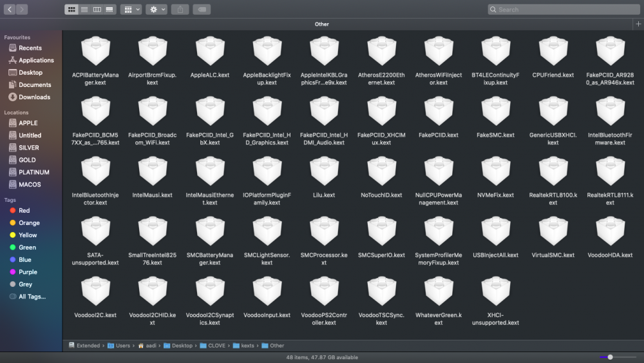Screen dimensions: 644x363
Task: Show All Tags in sidebar
Action: coord(28,297)
